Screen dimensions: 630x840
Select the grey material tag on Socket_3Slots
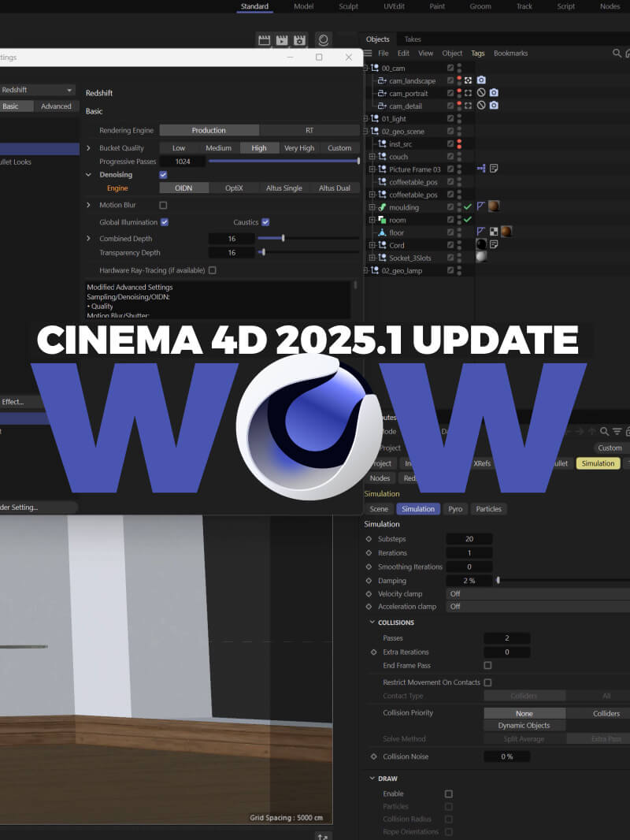click(481, 257)
